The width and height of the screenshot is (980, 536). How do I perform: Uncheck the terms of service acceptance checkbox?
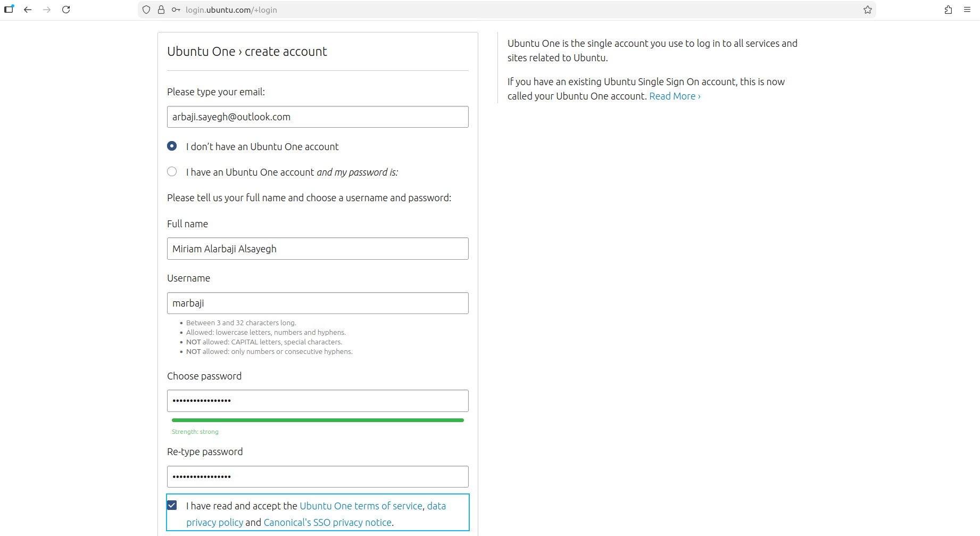coord(172,505)
